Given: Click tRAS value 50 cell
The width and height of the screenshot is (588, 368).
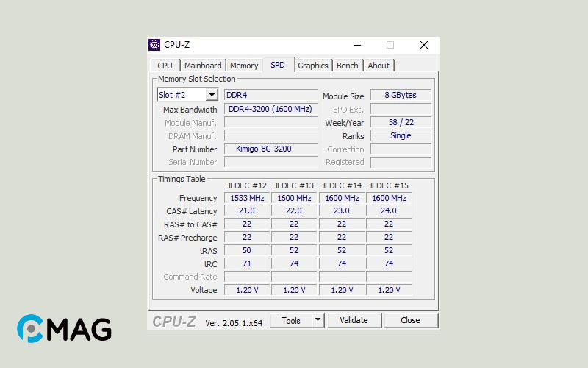Looking at the screenshot, I should (x=247, y=250).
